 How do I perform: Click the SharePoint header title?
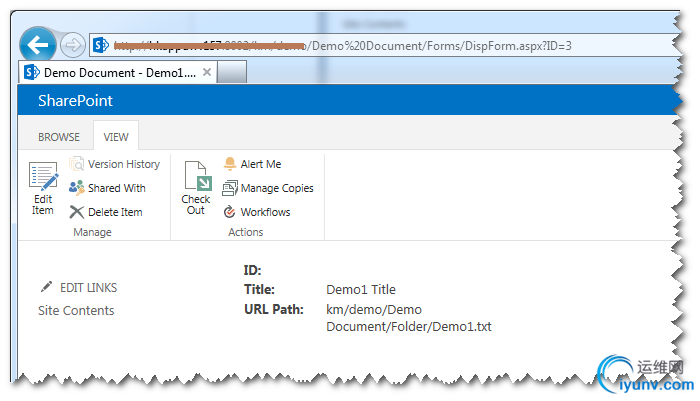(75, 100)
